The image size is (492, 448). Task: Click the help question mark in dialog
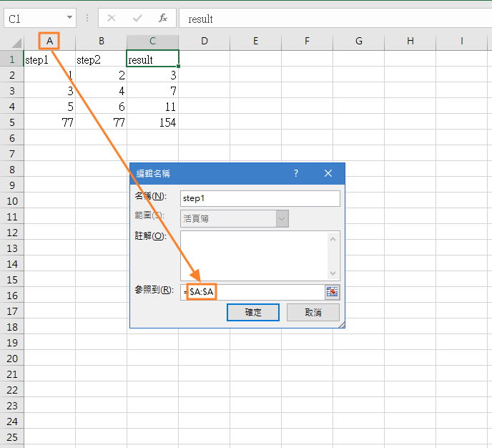click(x=296, y=173)
